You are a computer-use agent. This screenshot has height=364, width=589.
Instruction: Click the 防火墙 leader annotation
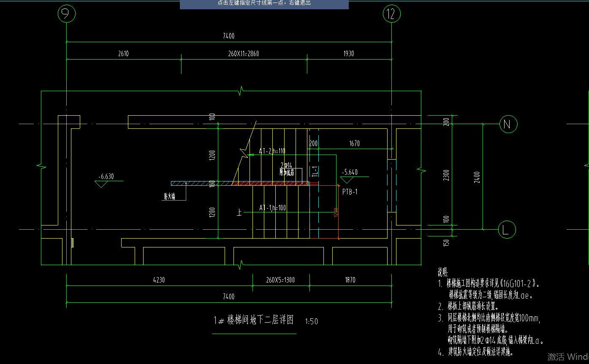170,196
